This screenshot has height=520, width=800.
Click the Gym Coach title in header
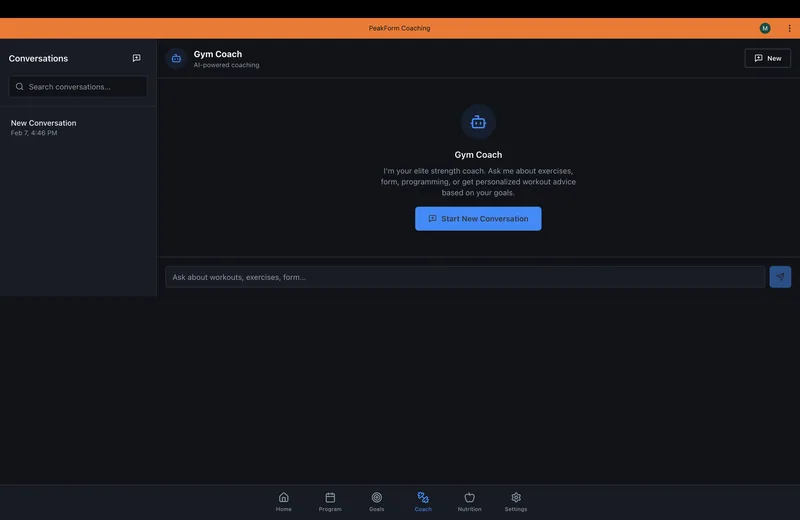coord(218,54)
